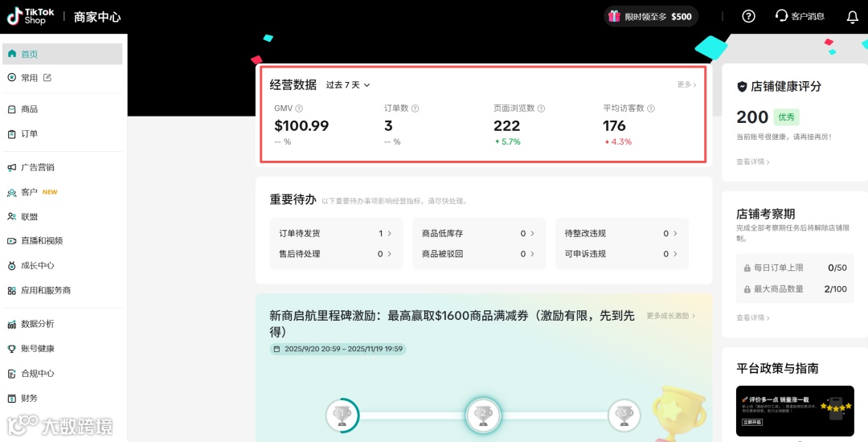Click the 合规中心 document icon
Viewport: 868px width, 442px height.
pyautogui.click(x=11, y=374)
